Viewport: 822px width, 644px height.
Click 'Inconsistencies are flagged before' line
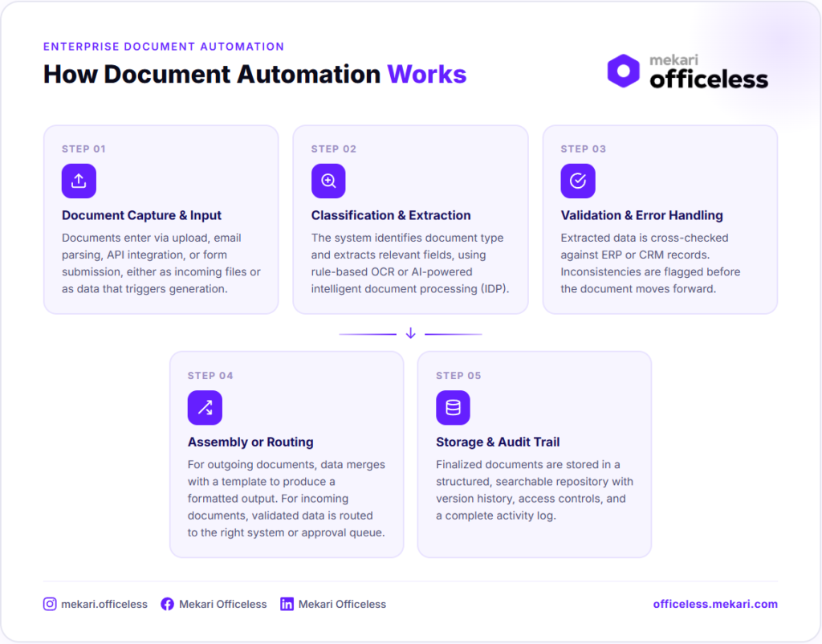click(650, 271)
